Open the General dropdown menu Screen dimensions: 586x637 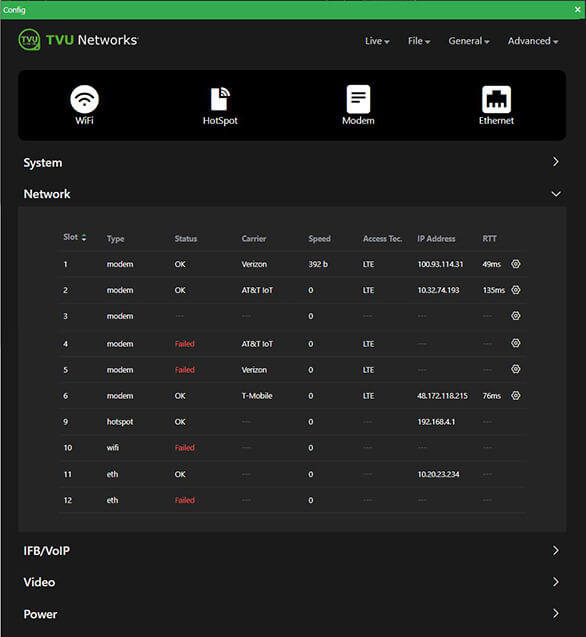click(469, 41)
